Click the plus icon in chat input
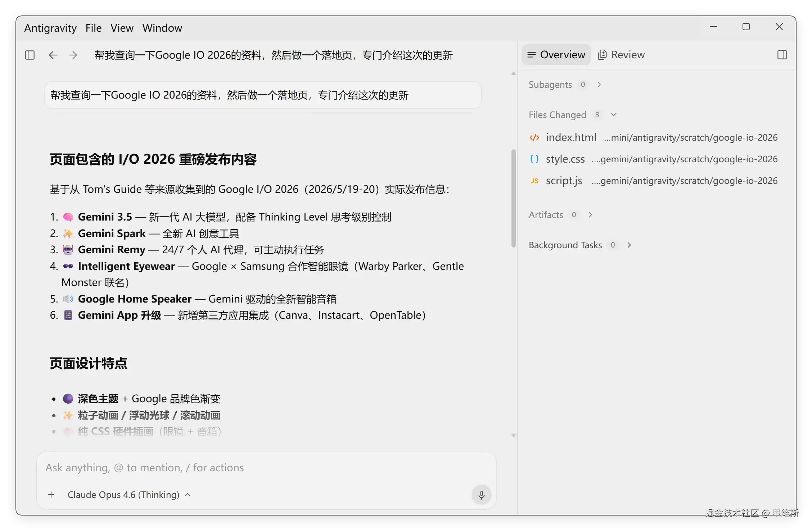This screenshot has width=812, height=531. click(x=51, y=495)
